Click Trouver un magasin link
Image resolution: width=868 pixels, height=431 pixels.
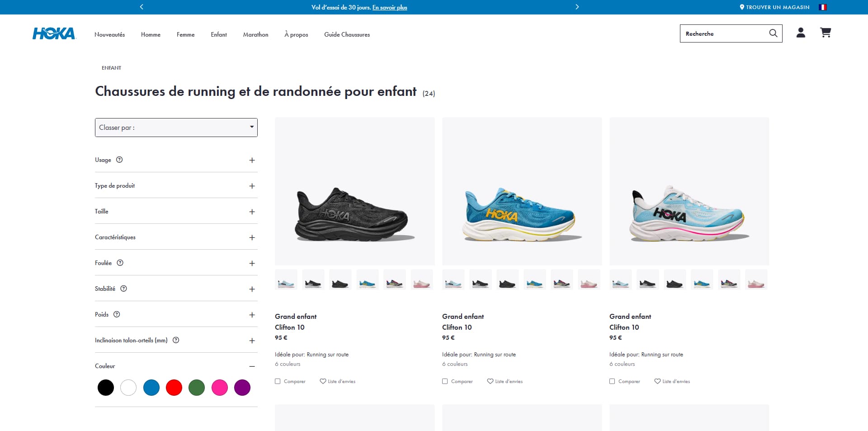pos(778,7)
